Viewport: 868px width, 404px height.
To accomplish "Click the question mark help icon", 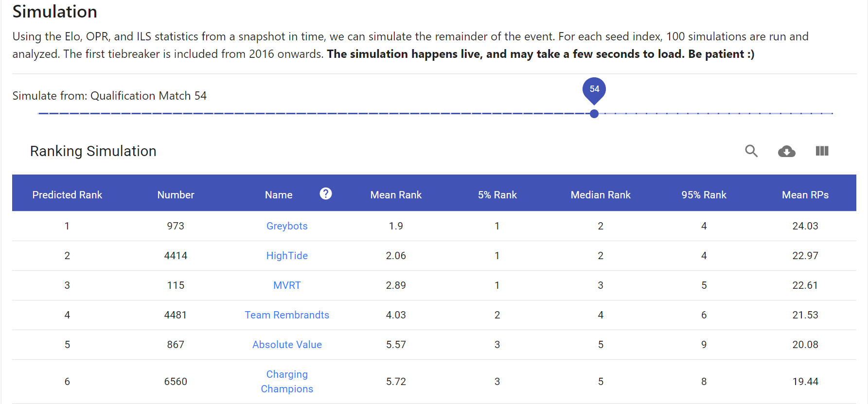I will point(326,193).
